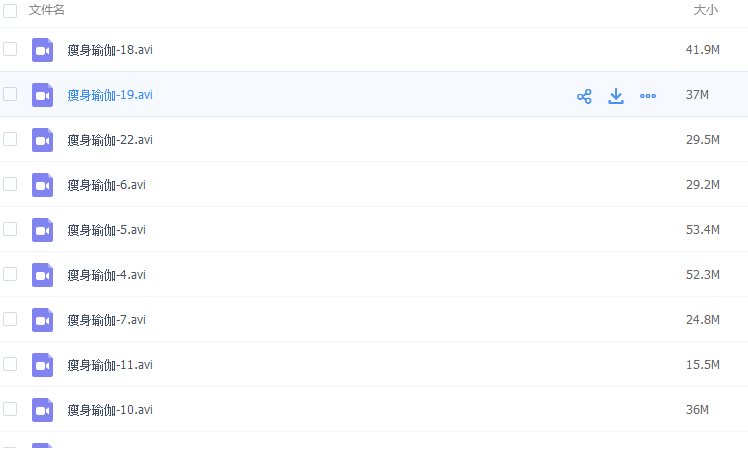This screenshot has width=748, height=471.
Task: Click the video icon for 瘦身瑜伽-6.avi
Action: click(x=42, y=185)
